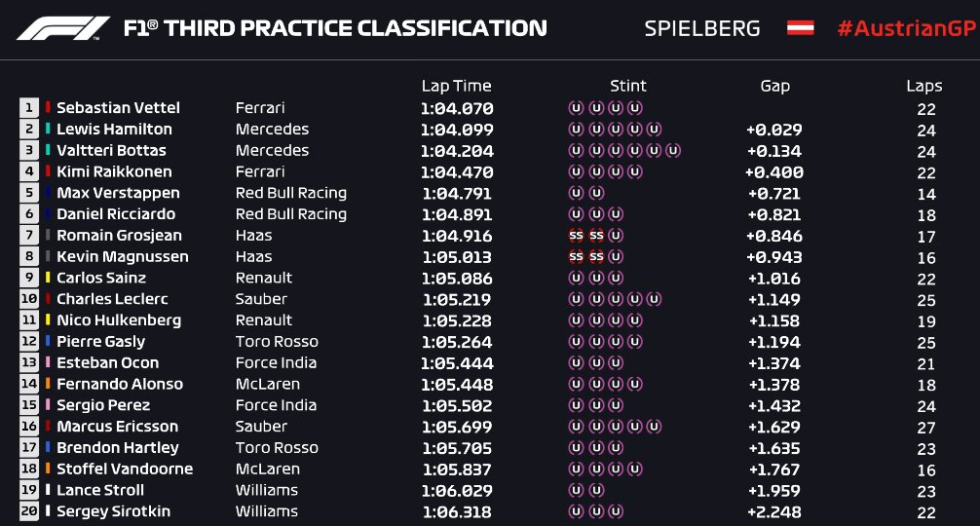Select the Gap column header
The height and width of the screenshot is (526, 980).
pos(775,87)
